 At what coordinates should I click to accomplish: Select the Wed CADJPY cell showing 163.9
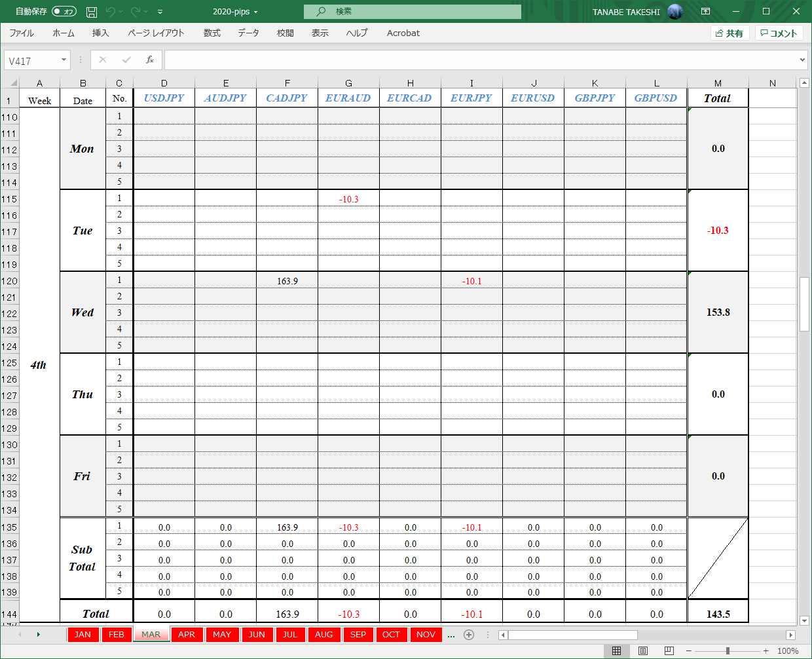click(x=287, y=281)
